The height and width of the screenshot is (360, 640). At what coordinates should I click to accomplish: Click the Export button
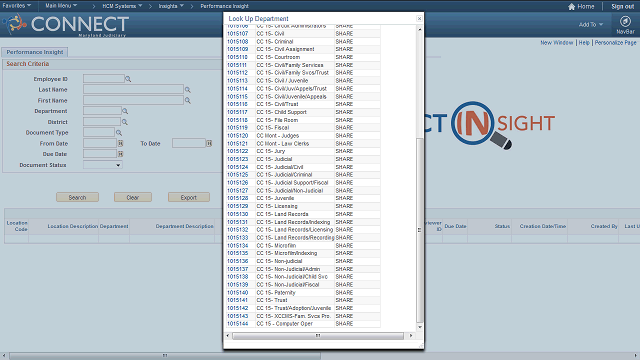point(189,198)
